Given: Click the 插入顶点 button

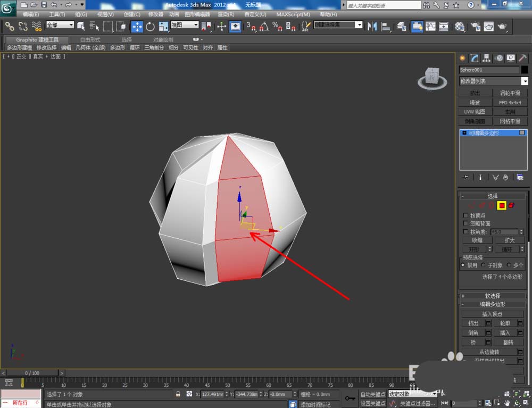Looking at the screenshot, I should click(x=492, y=314).
